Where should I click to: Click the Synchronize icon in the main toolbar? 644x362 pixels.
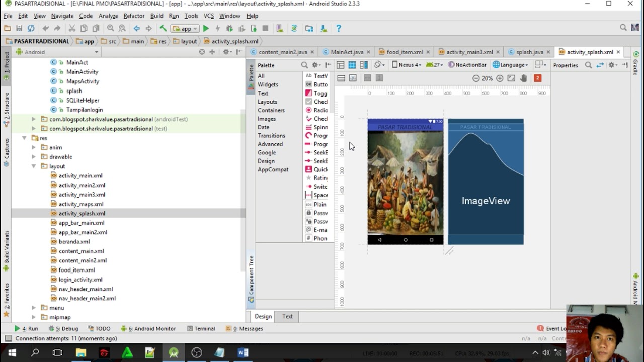click(x=31, y=29)
